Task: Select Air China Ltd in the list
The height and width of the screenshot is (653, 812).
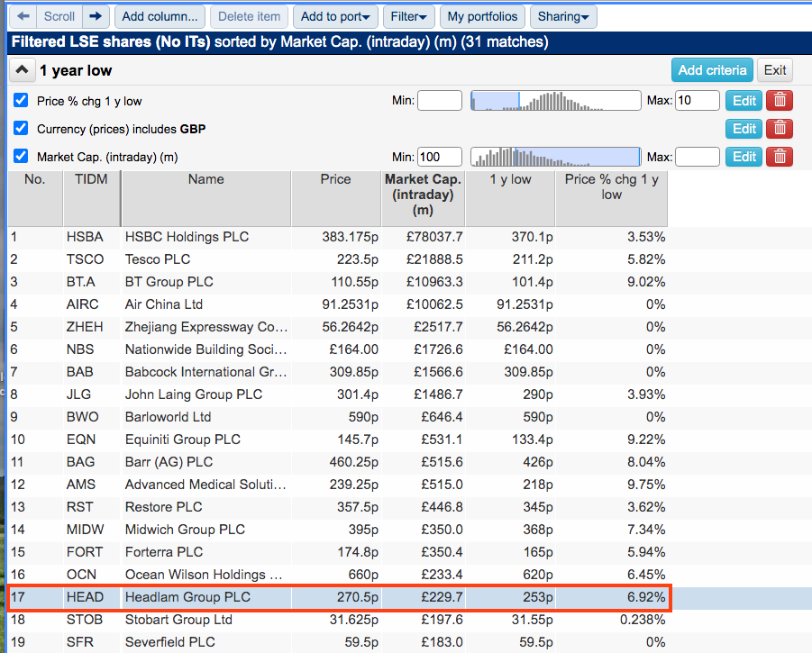Action: (164, 304)
